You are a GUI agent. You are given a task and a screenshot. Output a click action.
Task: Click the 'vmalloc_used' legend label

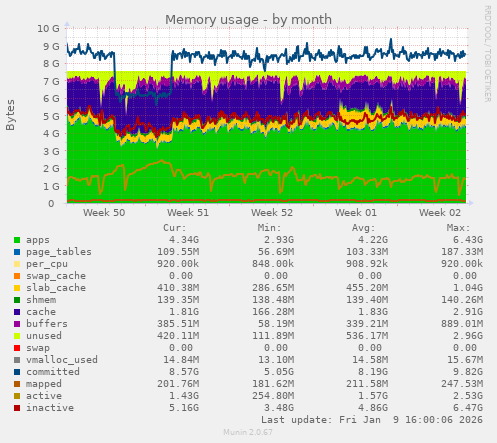[62, 360]
